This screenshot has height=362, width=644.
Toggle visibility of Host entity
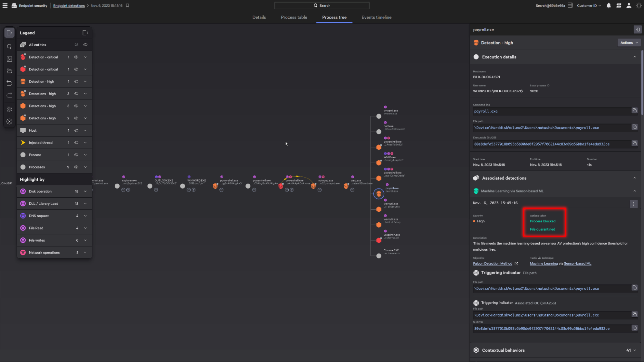coord(76,130)
